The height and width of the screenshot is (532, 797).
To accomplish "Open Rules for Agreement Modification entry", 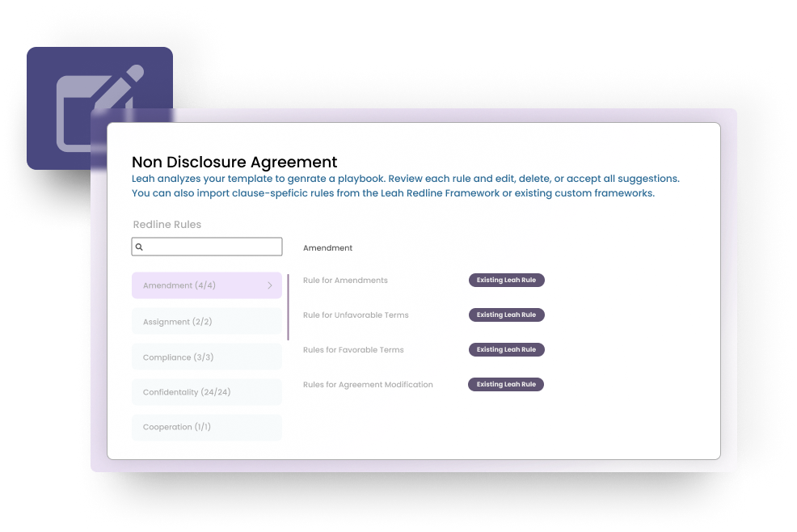I will 368,385.
